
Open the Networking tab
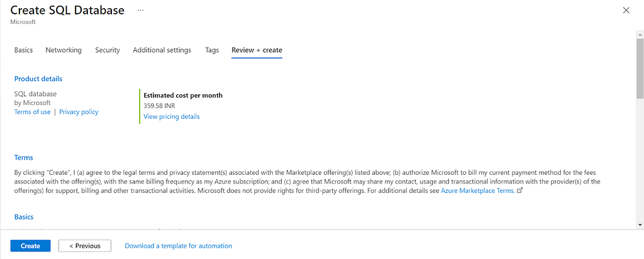click(x=64, y=50)
